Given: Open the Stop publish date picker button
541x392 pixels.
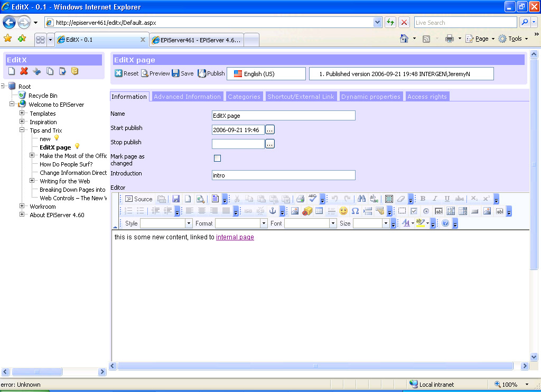Looking at the screenshot, I should [x=270, y=144].
